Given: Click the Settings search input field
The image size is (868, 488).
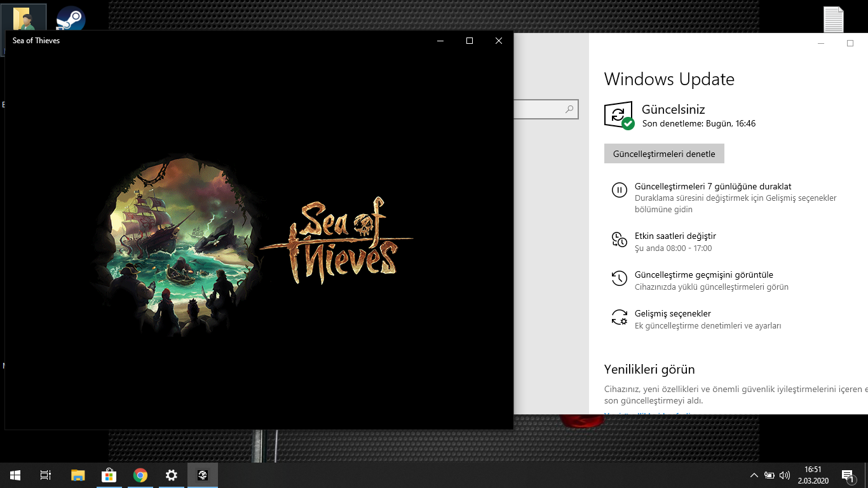Looking at the screenshot, I should (x=546, y=109).
